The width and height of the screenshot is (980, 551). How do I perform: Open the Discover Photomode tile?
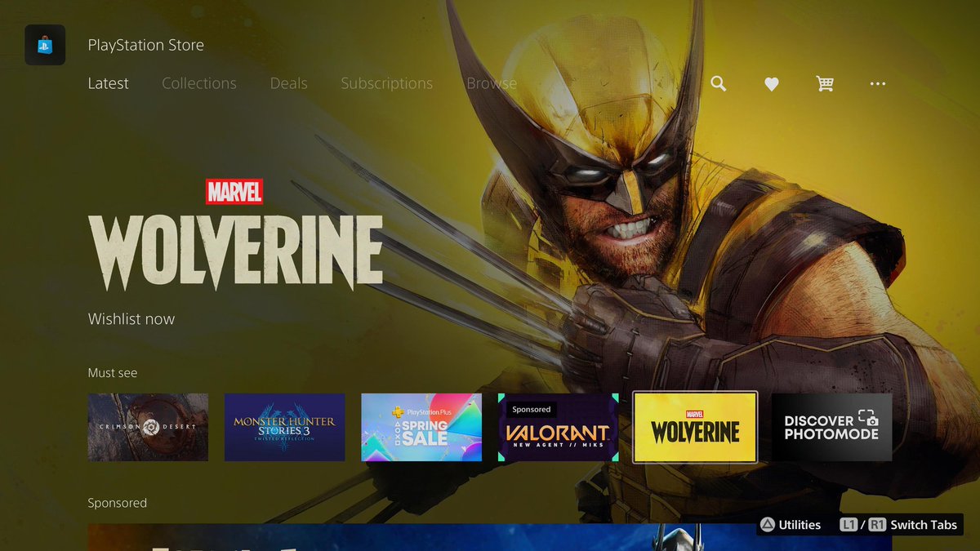[x=831, y=428]
